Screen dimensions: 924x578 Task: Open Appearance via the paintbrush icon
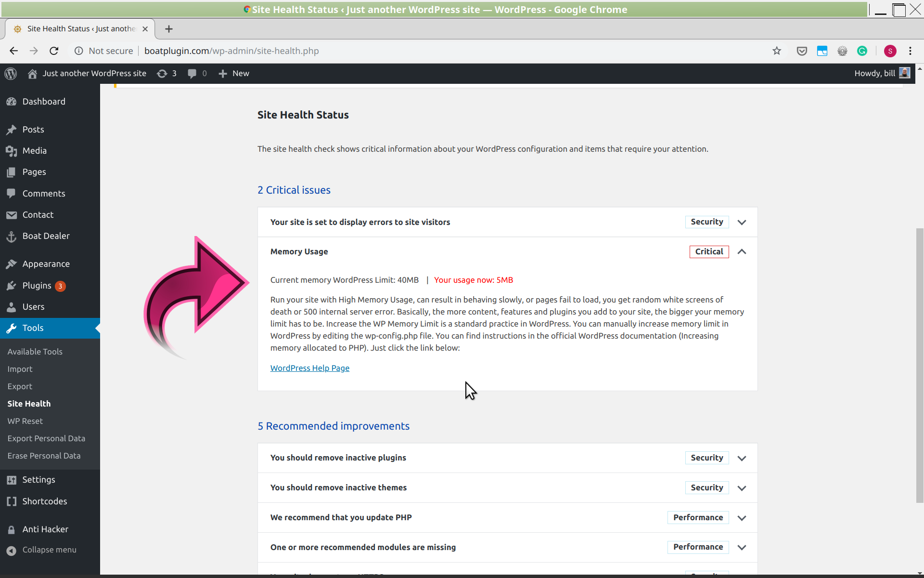click(12, 263)
